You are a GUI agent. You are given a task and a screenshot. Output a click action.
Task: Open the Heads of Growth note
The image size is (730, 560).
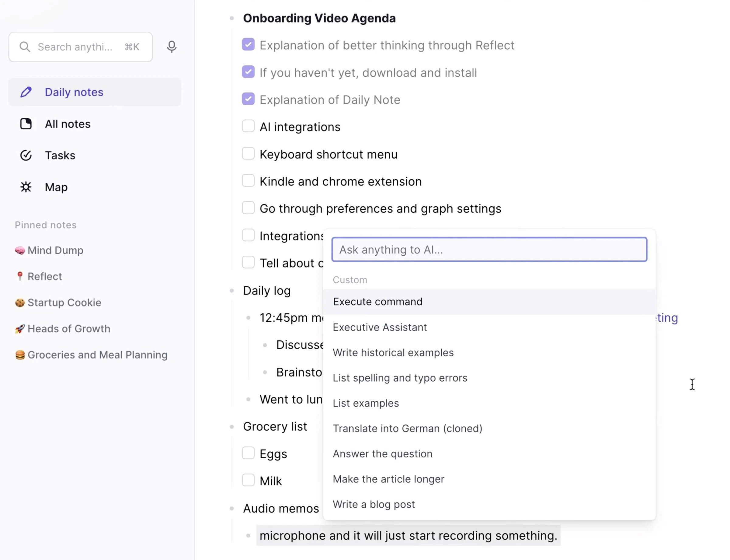click(69, 329)
